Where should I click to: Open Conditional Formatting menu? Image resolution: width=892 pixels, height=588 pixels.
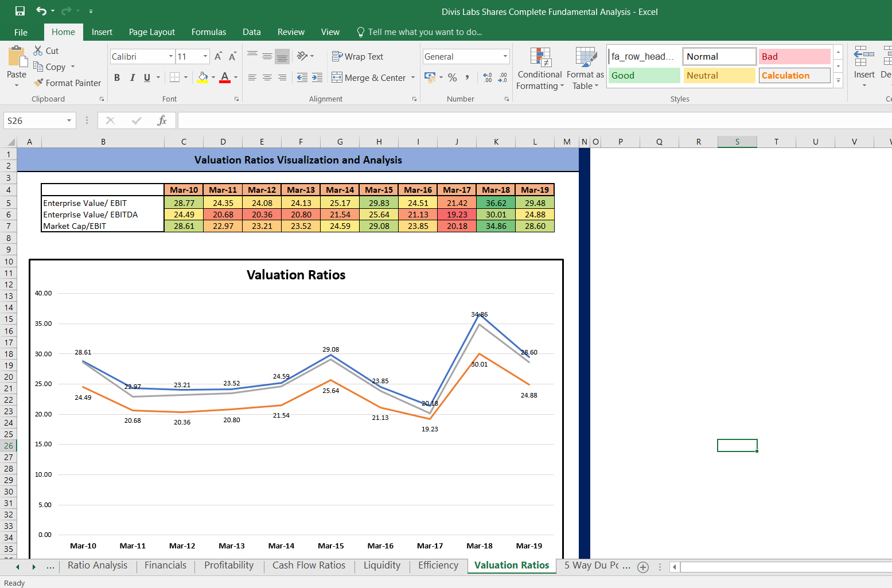pos(540,69)
